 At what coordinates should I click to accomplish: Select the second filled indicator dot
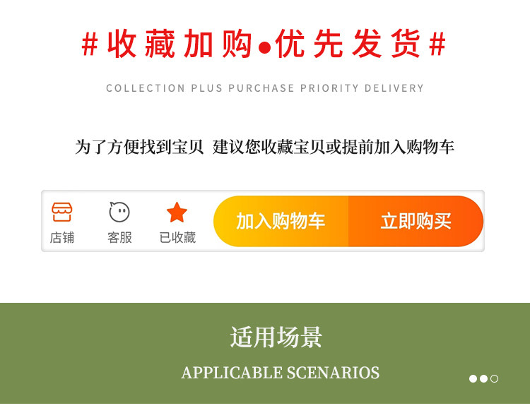[483, 378]
